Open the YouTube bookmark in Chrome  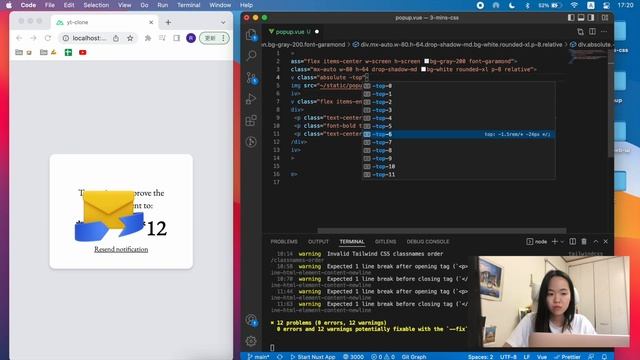(82, 52)
